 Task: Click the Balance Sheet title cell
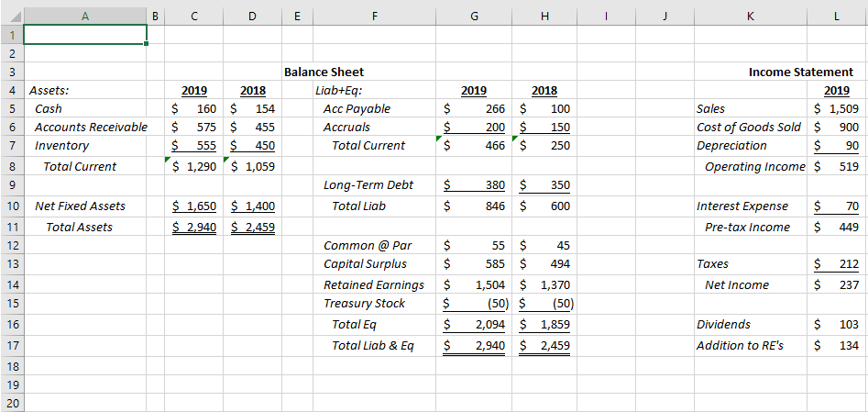pos(324,72)
